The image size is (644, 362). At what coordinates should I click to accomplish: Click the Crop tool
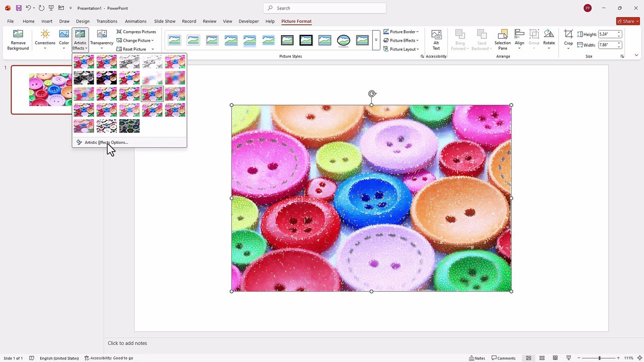pos(568,40)
